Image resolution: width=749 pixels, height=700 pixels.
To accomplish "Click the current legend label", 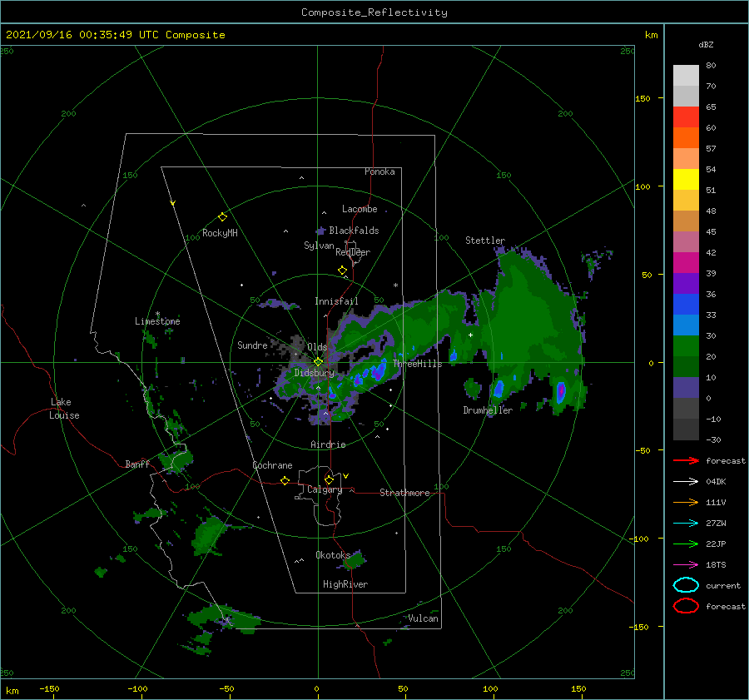I will pos(723,586).
